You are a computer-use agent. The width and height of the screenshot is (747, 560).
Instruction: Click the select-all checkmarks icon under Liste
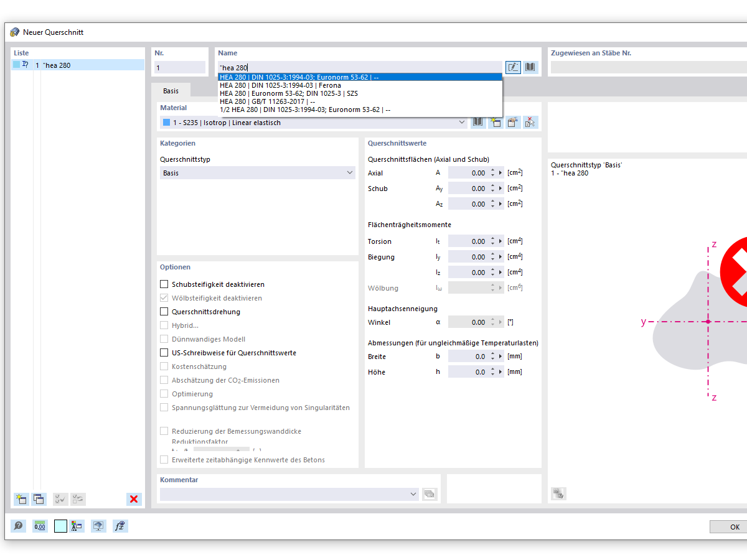click(x=60, y=499)
